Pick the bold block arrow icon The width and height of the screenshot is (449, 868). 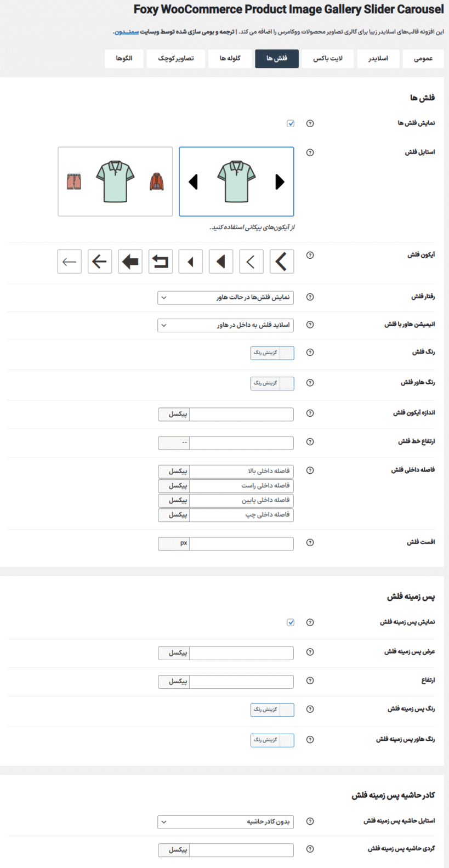[130, 262]
